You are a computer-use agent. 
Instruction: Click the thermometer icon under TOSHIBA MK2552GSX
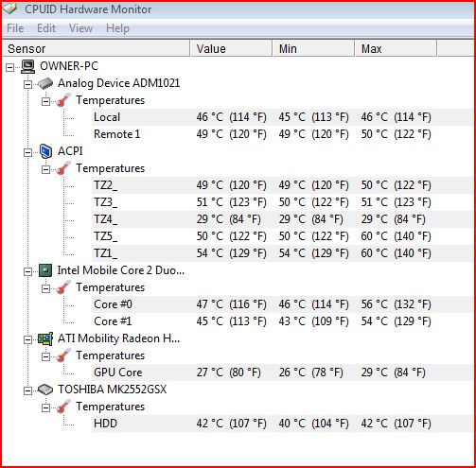tap(63, 407)
